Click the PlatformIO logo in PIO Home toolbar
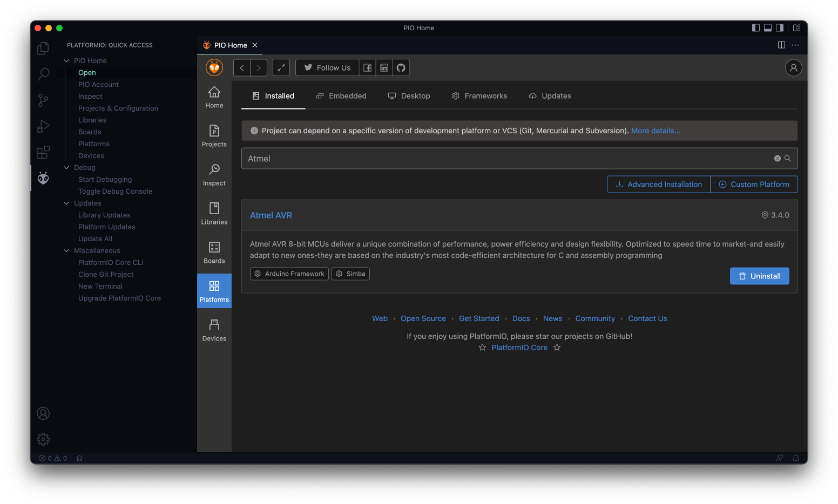 click(214, 67)
